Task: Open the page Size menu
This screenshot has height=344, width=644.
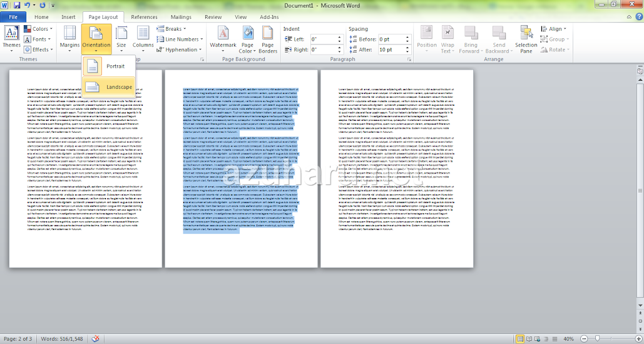Action: [121, 39]
